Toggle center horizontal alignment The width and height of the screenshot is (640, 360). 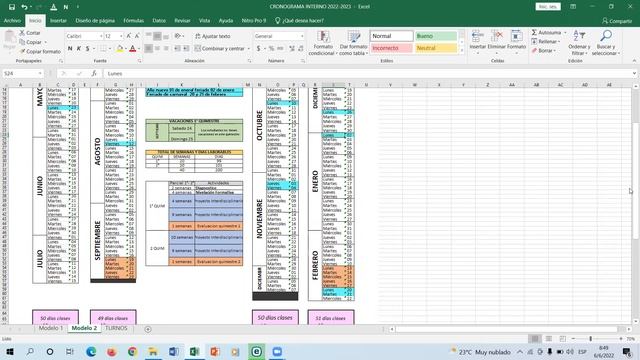pyautogui.click(x=157, y=49)
